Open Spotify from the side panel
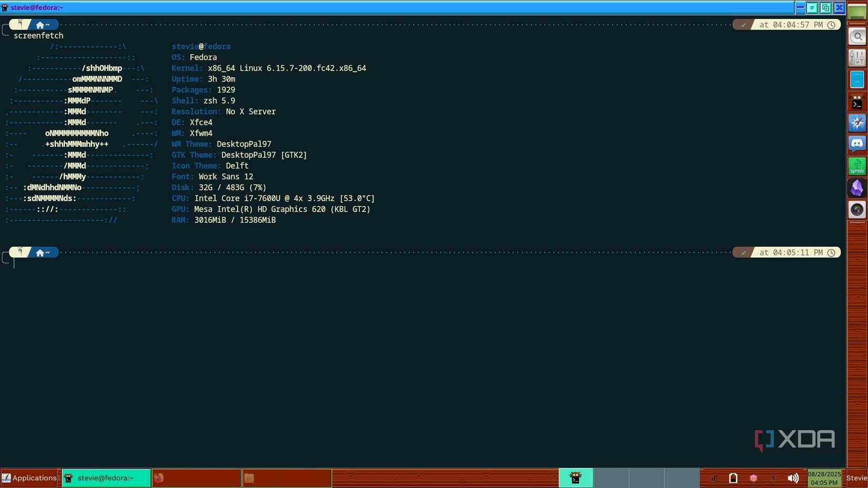The image size is (868, 488). 857,166
